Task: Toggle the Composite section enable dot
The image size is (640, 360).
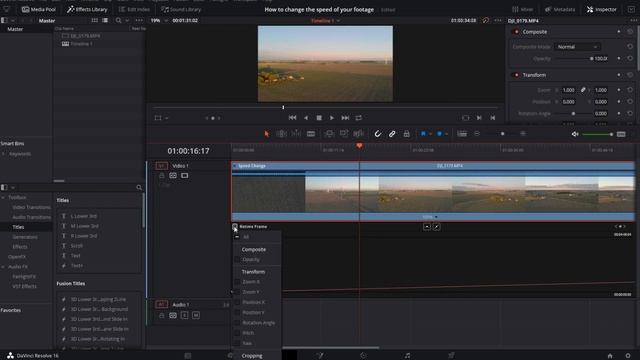Action: 516,32
